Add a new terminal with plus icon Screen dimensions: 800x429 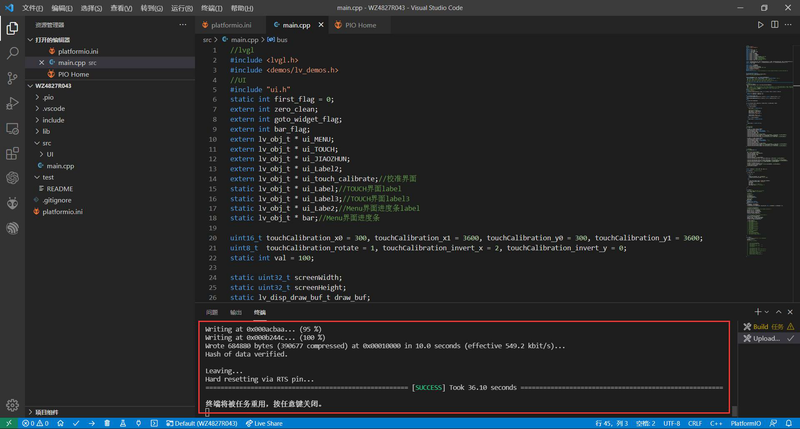pos(757,312)
